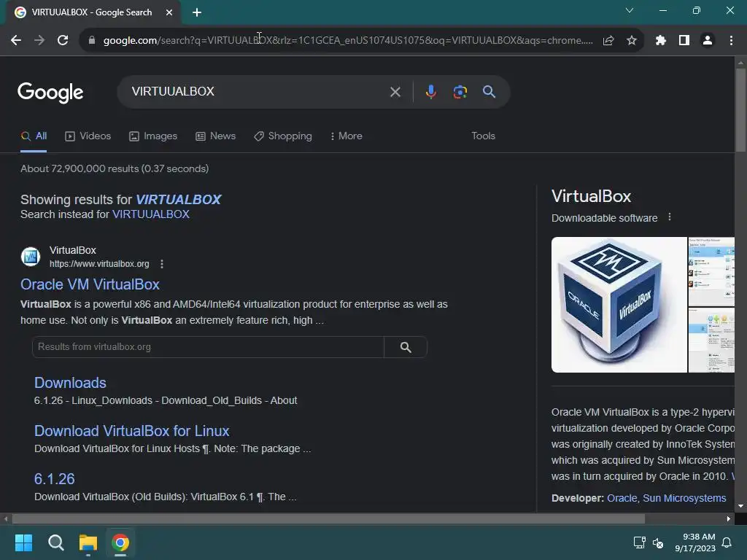Submit the virtualbox.org site search magnifier
This screenshot has height=560, width=747.
(406, 347)
